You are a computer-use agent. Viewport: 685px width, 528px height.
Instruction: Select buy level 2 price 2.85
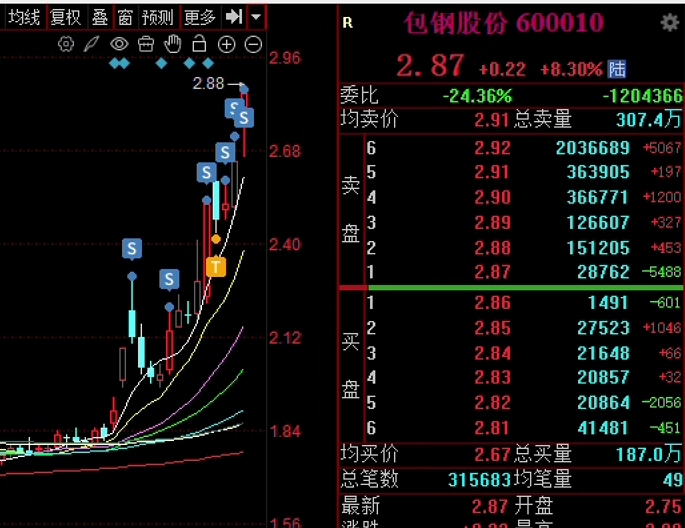point(492,328)
